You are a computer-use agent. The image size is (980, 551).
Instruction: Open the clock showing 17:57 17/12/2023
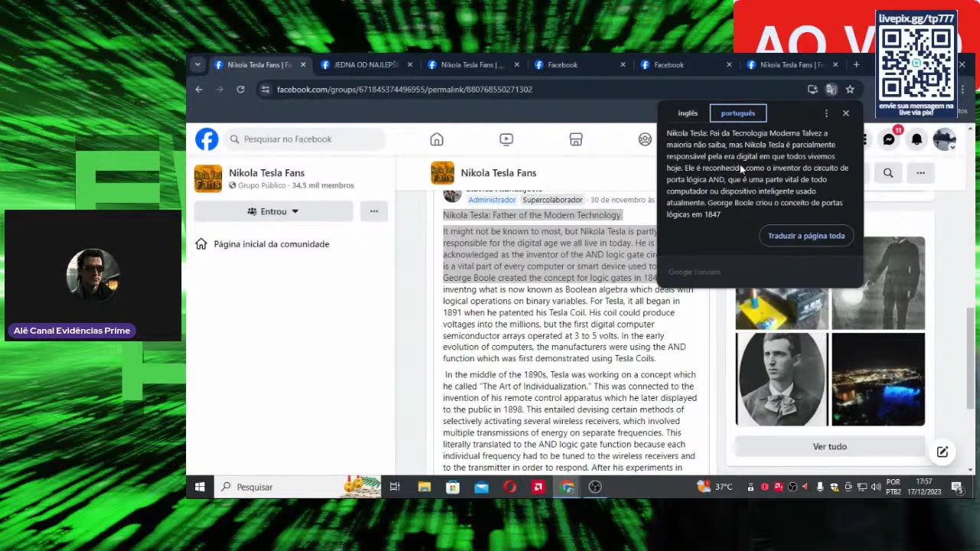[926, 487]
